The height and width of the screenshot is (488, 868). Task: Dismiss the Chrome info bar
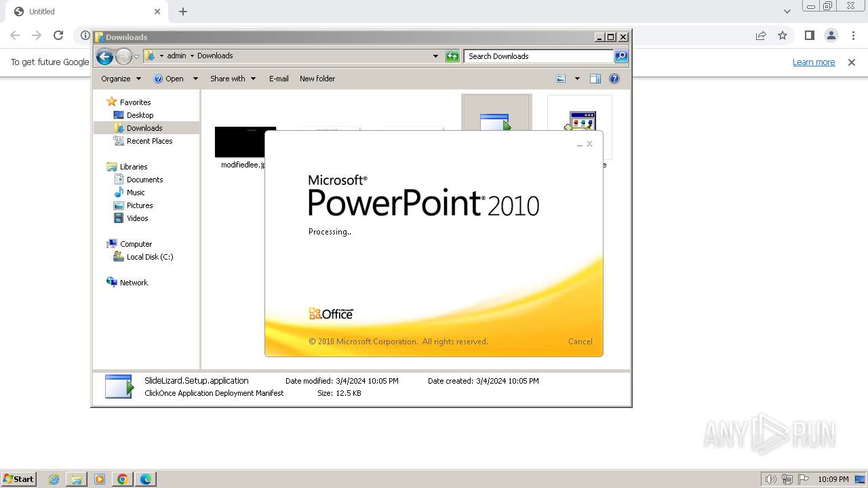[852, 62]
